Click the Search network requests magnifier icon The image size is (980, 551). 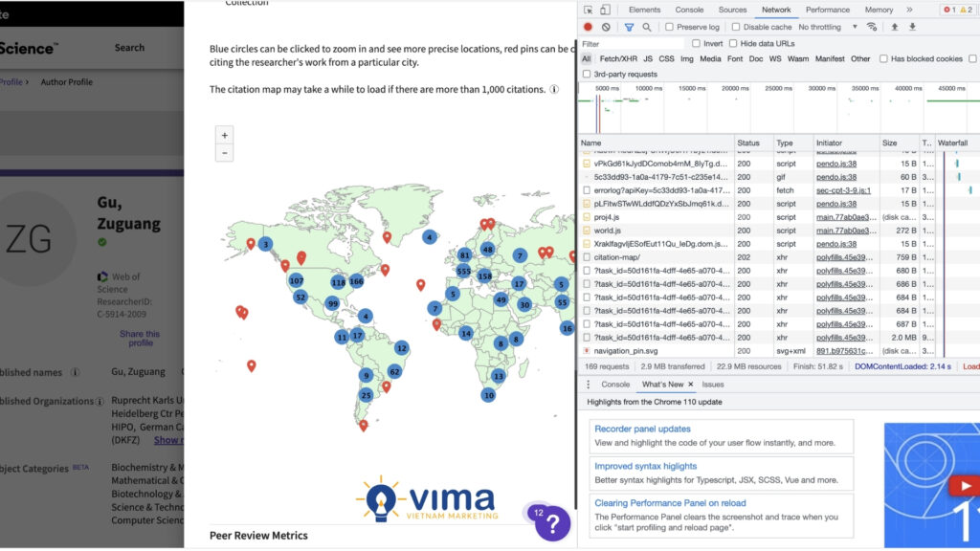click(647, 28)
